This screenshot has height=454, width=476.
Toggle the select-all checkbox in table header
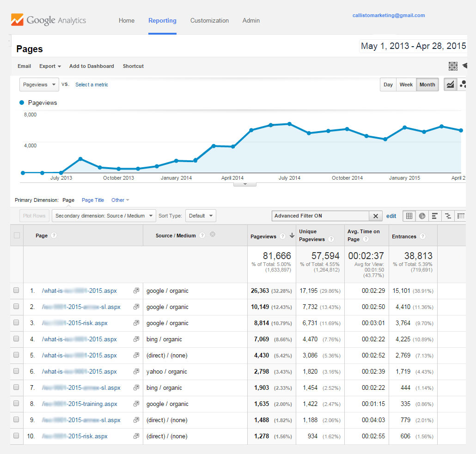click(17, 236)
